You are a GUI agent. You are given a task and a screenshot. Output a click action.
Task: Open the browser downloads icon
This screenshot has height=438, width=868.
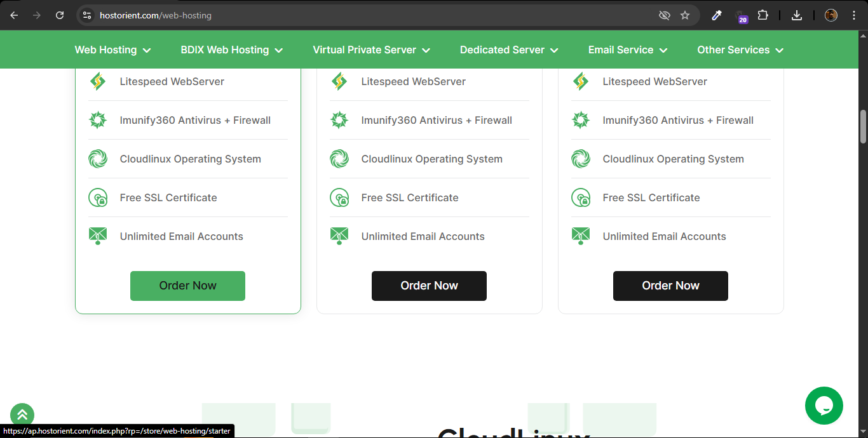[797, 15]
